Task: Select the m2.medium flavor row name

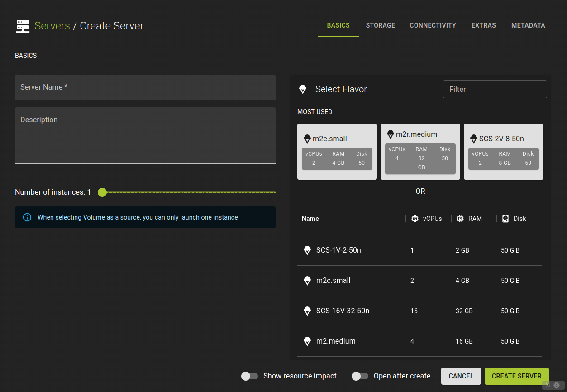Action: pyautogui.click(x=336, y=341)
